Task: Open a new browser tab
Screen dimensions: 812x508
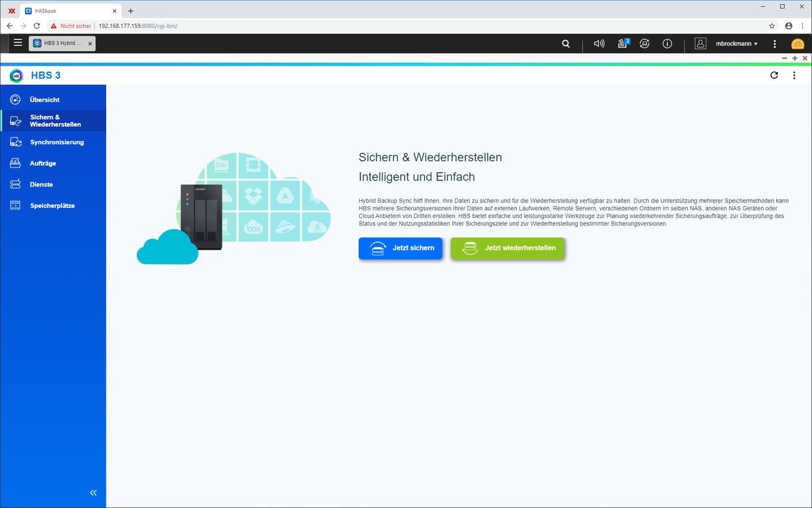Action: coord(131,11)
